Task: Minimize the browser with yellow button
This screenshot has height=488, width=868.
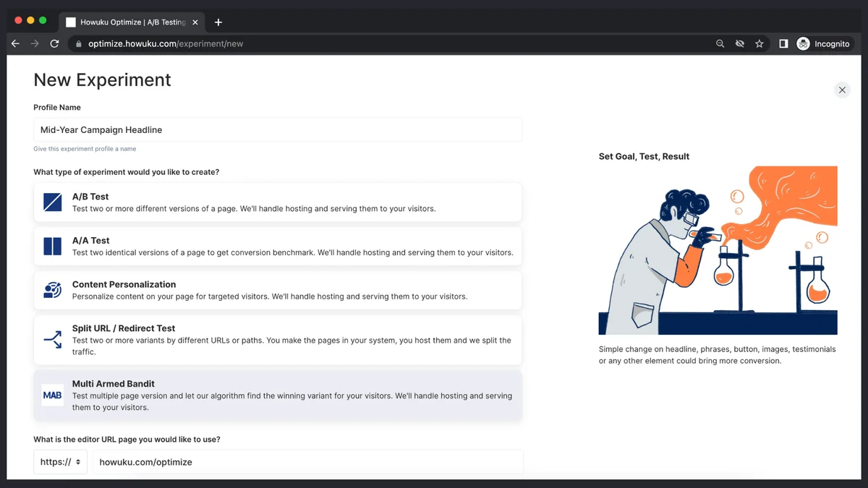Action: 30,20
